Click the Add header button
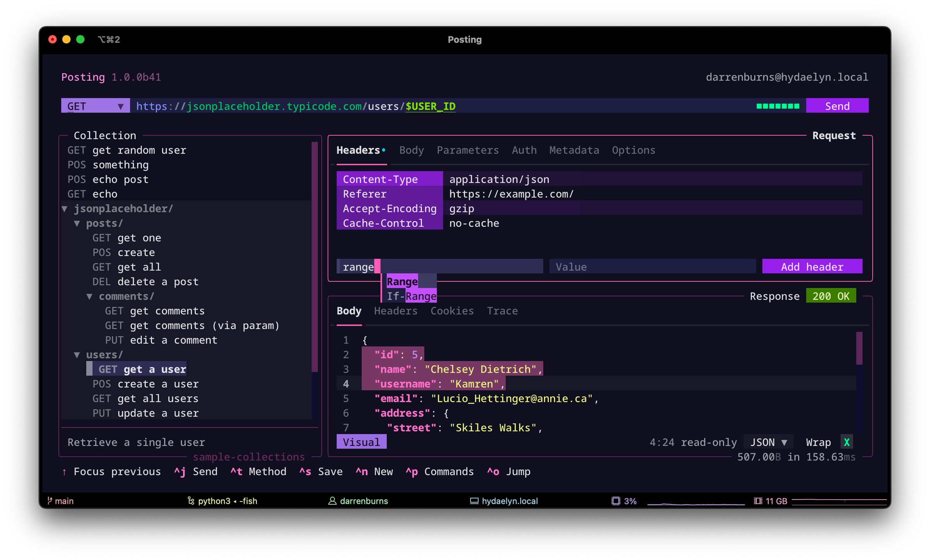Image resolution: width=930 pixels, height=560 pixels. (x=812, y=267)
